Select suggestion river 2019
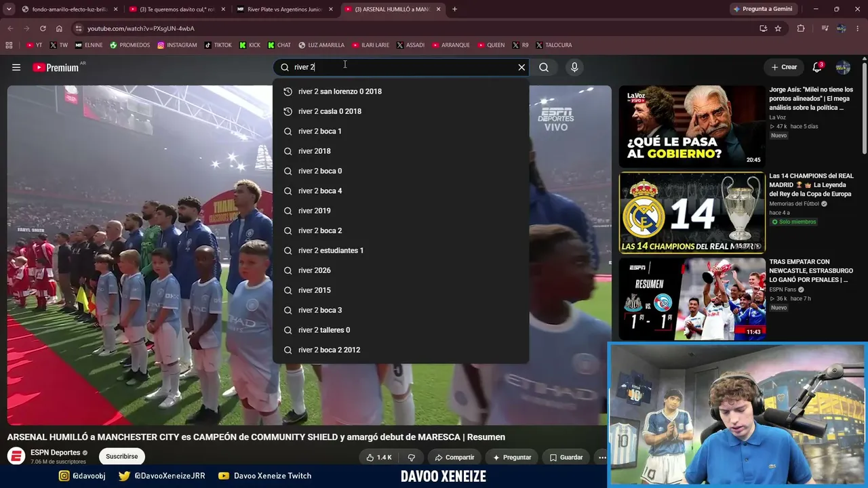 point(401,211)
